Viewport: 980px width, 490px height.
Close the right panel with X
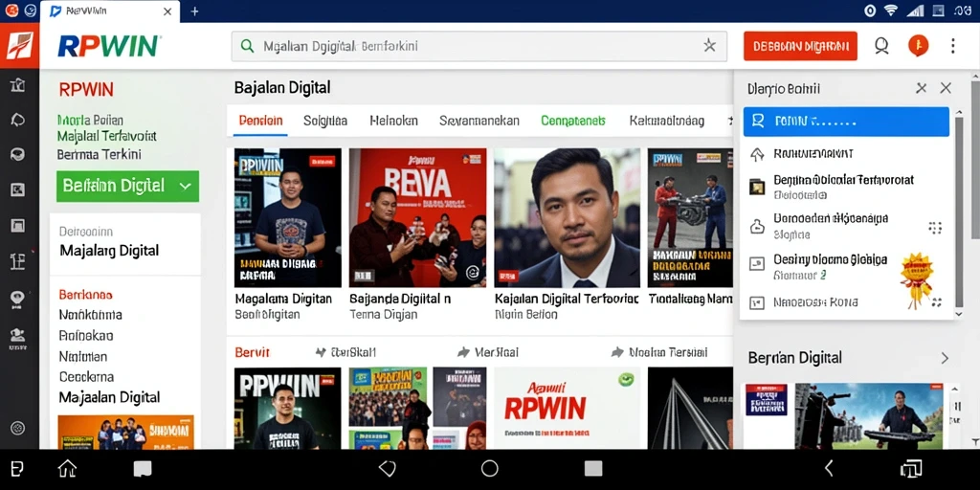946,88
